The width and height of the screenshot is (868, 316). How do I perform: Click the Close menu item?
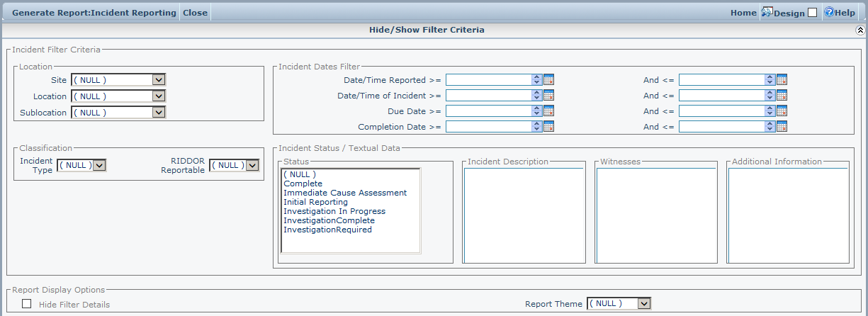click(195, 13)
